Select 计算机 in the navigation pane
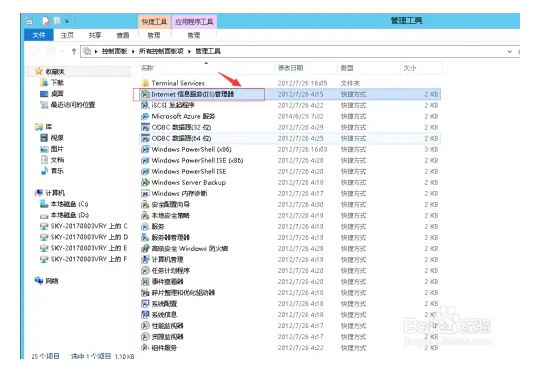Screen dimensions: 547x375 pos(55,193)
